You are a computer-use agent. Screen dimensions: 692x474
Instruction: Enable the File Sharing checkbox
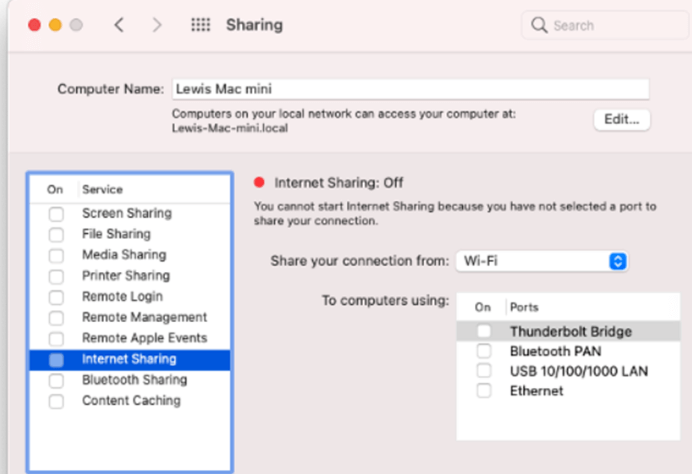coord(56,234)
